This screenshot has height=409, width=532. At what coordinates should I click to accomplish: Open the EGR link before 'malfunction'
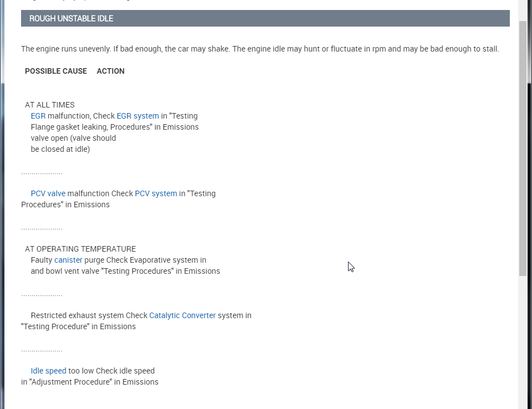(x=38, y=116)
